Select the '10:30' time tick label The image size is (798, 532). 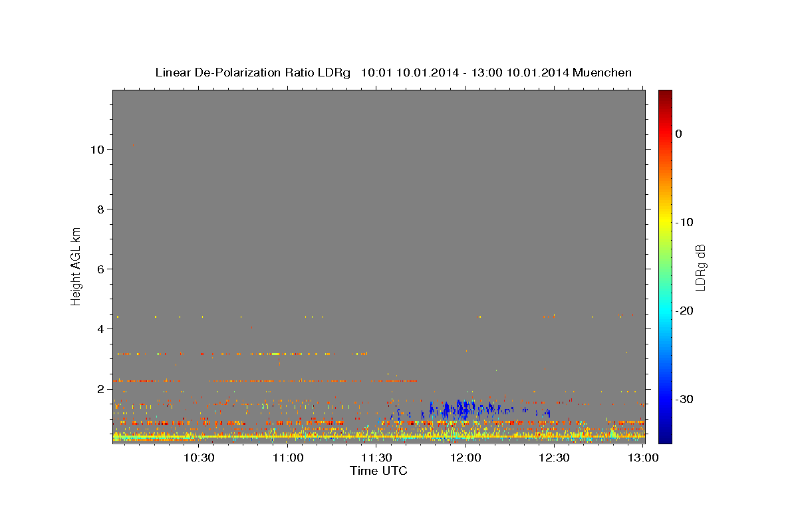(199, 458)
